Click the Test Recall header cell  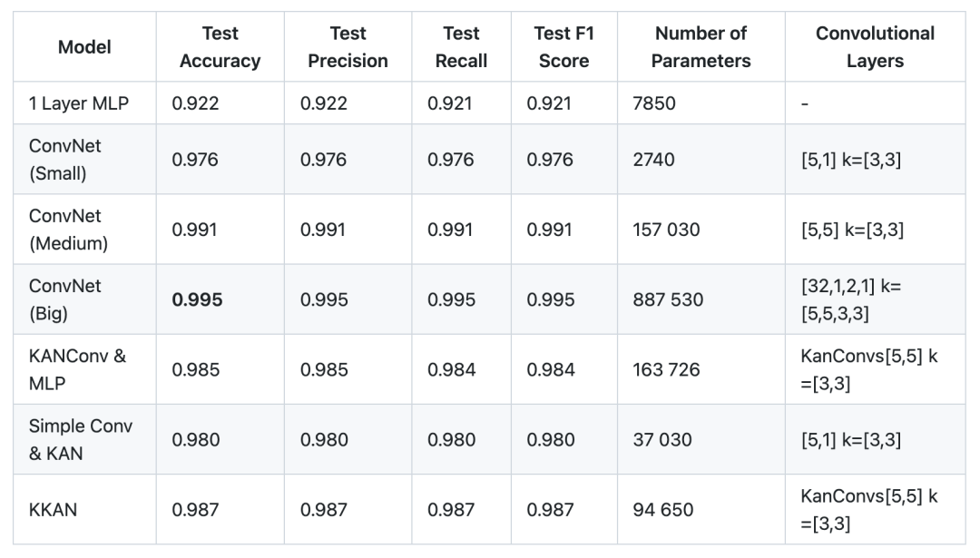point(461,47)
